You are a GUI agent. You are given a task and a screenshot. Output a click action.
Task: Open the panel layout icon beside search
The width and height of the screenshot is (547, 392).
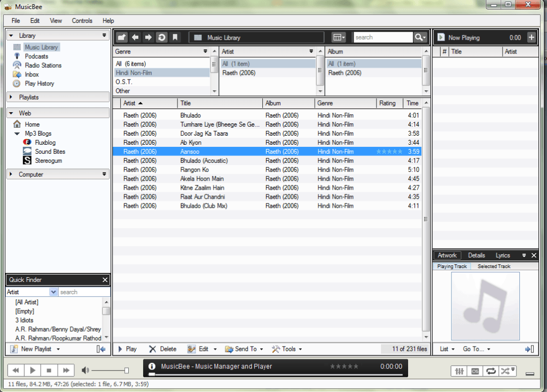[x=338, y=37]
